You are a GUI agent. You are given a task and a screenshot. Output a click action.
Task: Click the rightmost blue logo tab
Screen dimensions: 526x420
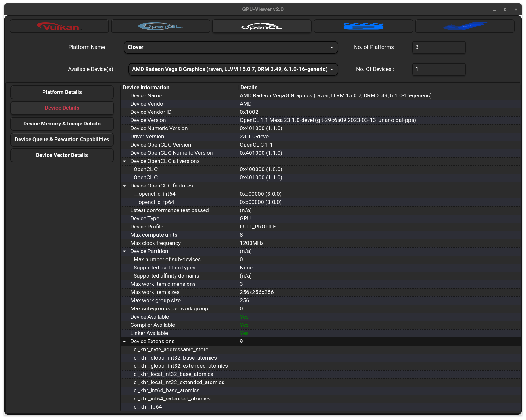[465, 26]
